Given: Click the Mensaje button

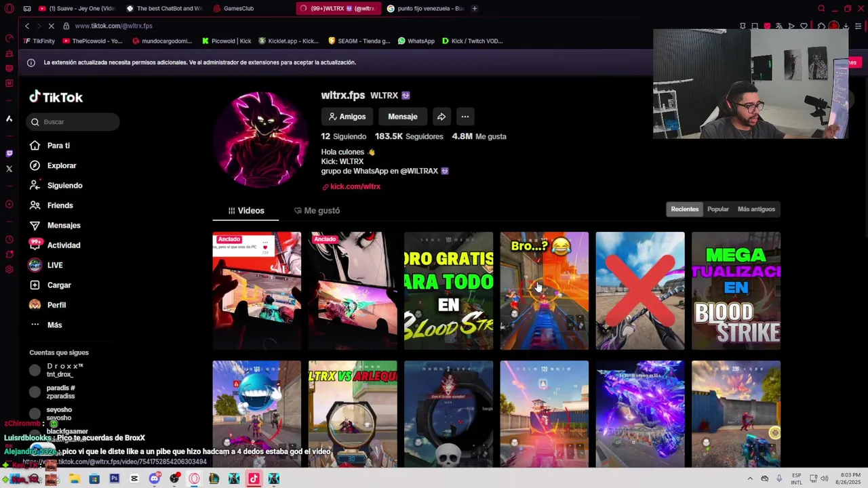Looking at the screenshot, I should point(403,117).
